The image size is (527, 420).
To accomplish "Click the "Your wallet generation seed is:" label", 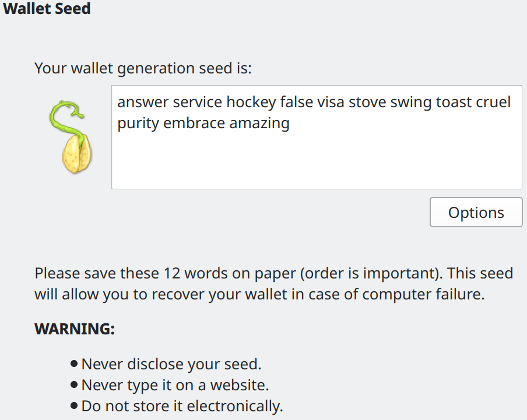I will click(143, 68).
